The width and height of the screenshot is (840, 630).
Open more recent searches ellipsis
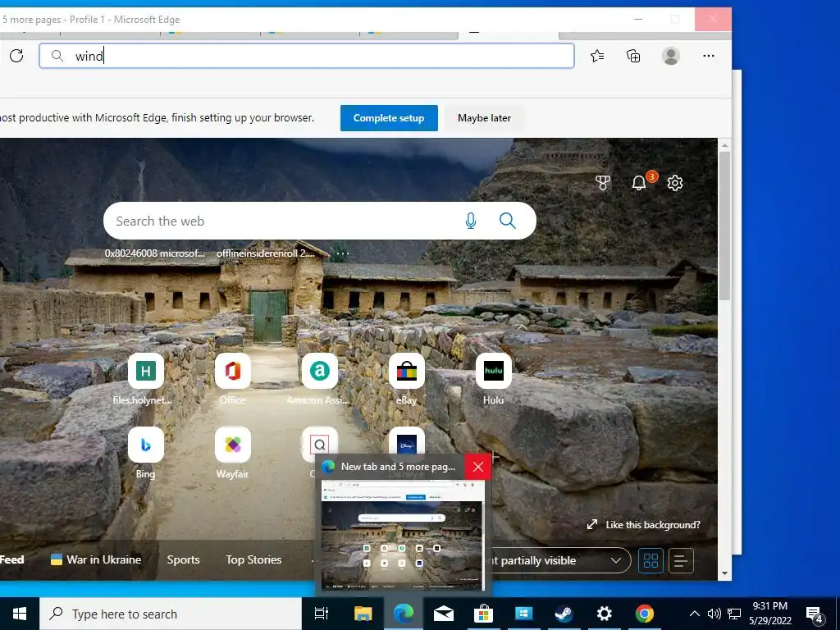coord(342,253)
